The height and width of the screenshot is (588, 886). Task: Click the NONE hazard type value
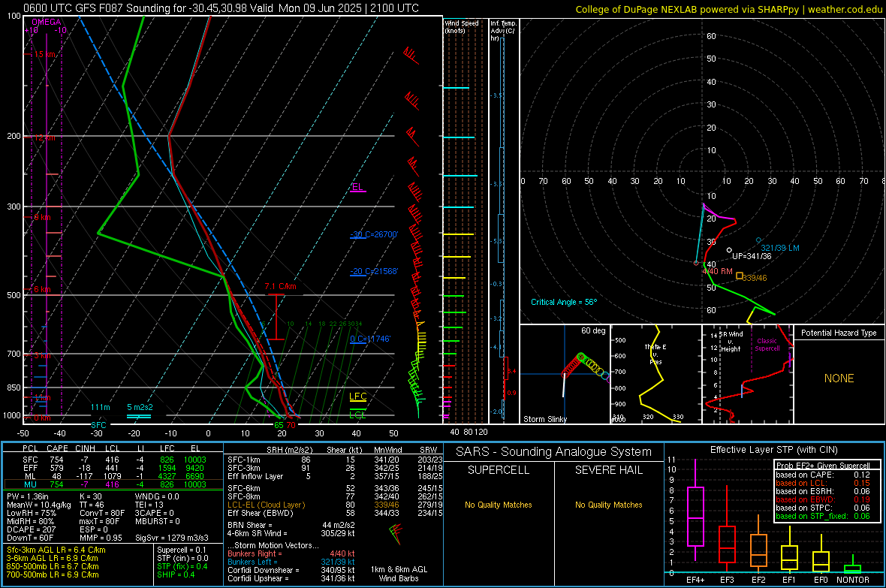click(839, 378)
